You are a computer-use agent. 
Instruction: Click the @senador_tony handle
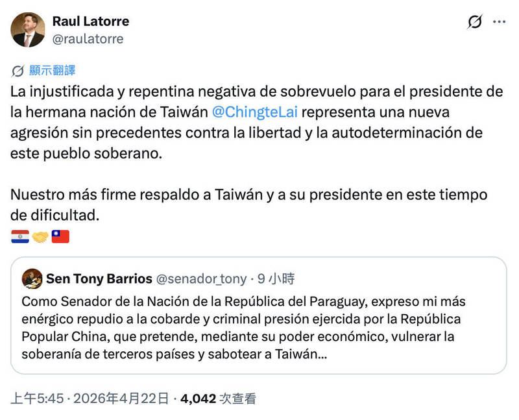tap(201, 279)
